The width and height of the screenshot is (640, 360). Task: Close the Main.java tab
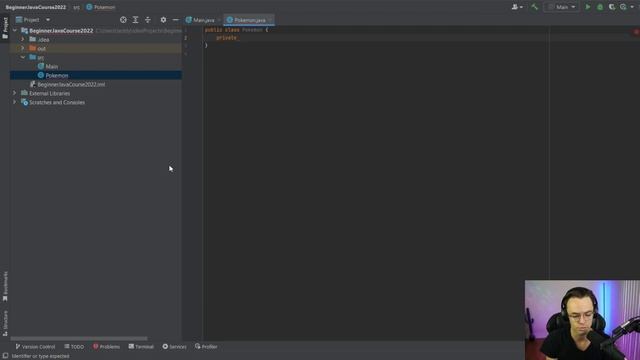point(219,20)
